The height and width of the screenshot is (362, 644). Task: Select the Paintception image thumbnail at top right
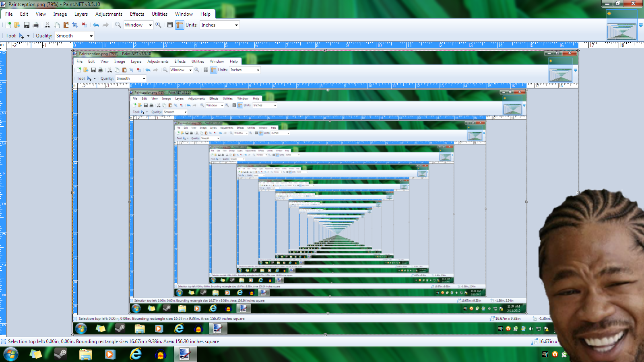tap(621, 30)
